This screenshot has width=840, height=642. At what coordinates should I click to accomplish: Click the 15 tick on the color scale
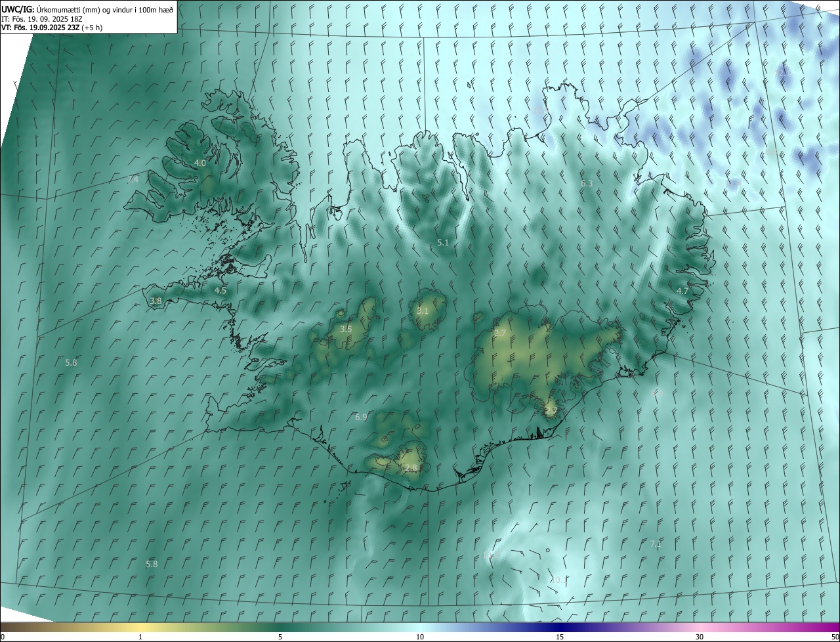[x=560, y=637]
